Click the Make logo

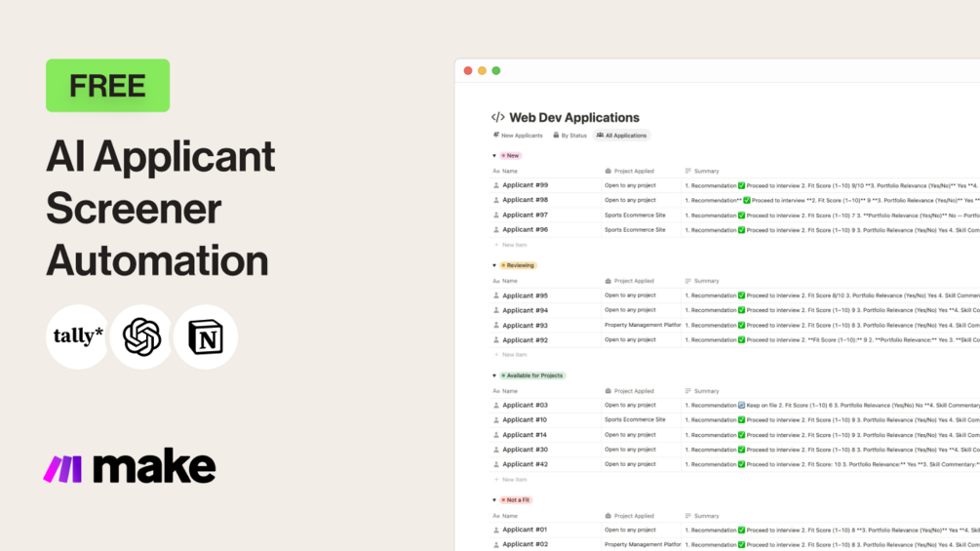point(130,466)
